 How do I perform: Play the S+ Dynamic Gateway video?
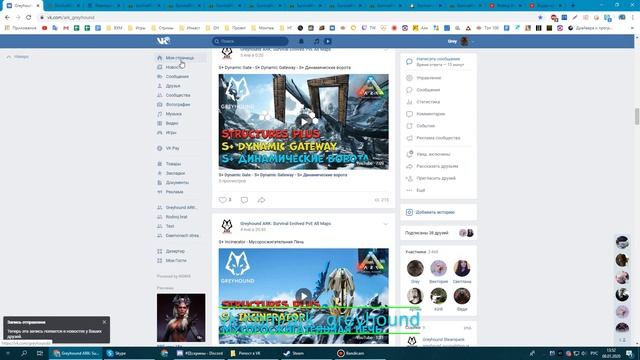pyautogui.click(x=304, y=122)
